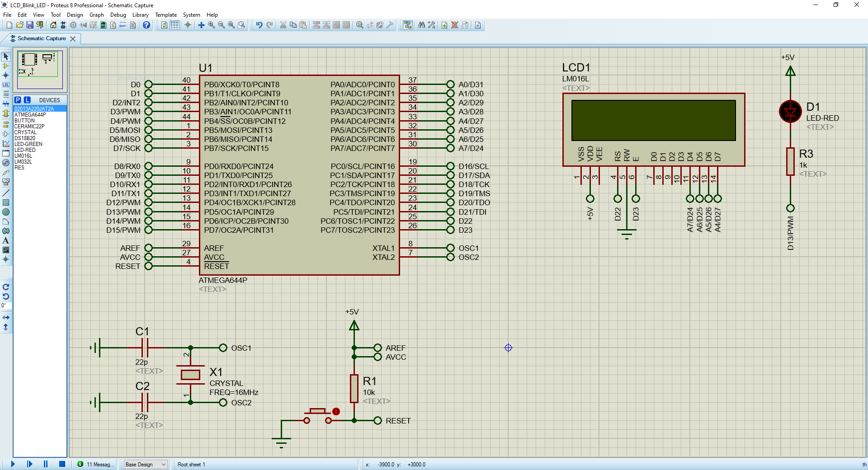Click the R1 10k resistor
This screenshot has width=868, height=470.
[354, 389]
